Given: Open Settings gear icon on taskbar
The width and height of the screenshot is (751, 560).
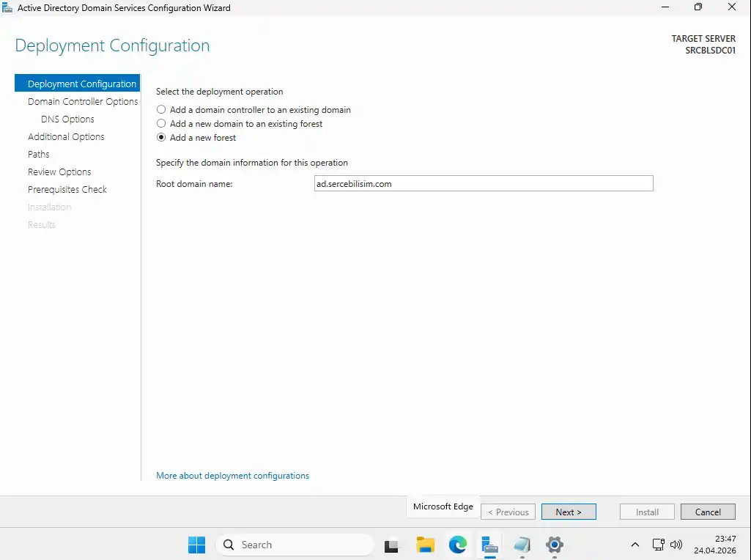Looking at the screenshot, I should click(554, 545).
